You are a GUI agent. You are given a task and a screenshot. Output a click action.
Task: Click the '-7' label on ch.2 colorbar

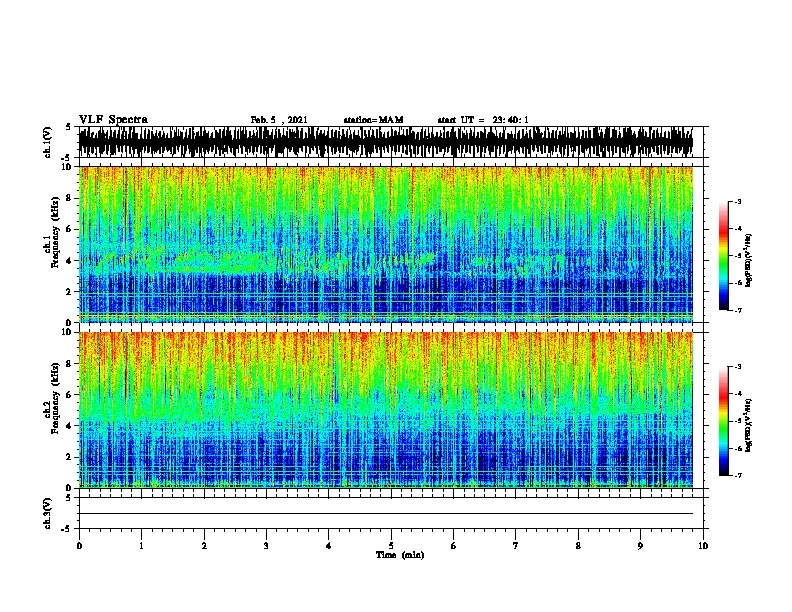738,476
